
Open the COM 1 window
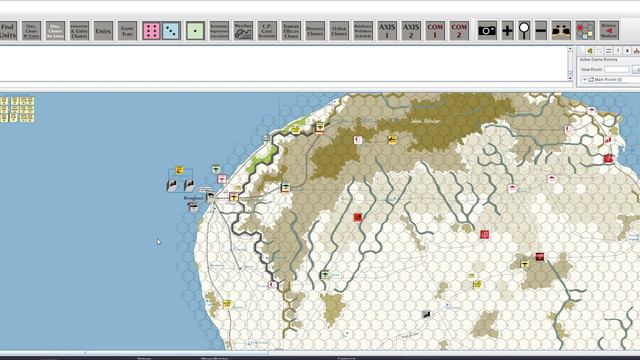click(x=435, y=31)
